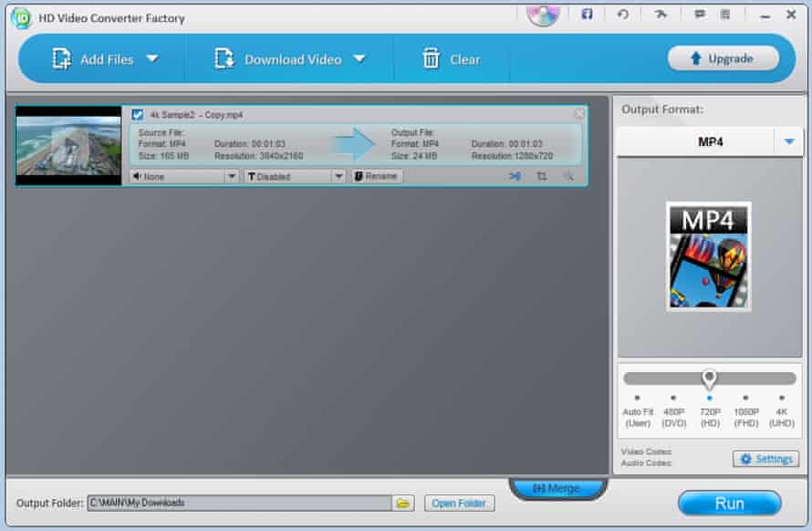This screenshot has height=531, width=812.
Task: Click the clip/trim icon on video item
Action: click(x=515, y=176)
